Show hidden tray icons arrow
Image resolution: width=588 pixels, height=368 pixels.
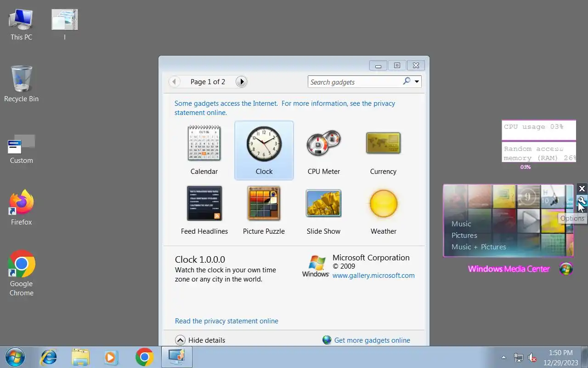click(x=503, y=357)
